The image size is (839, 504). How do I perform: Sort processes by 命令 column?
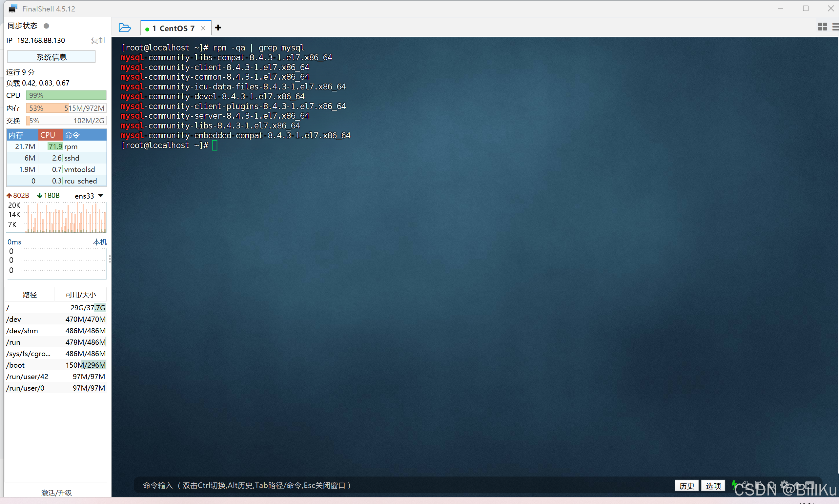pyautogui.click(x=85, y=135)
